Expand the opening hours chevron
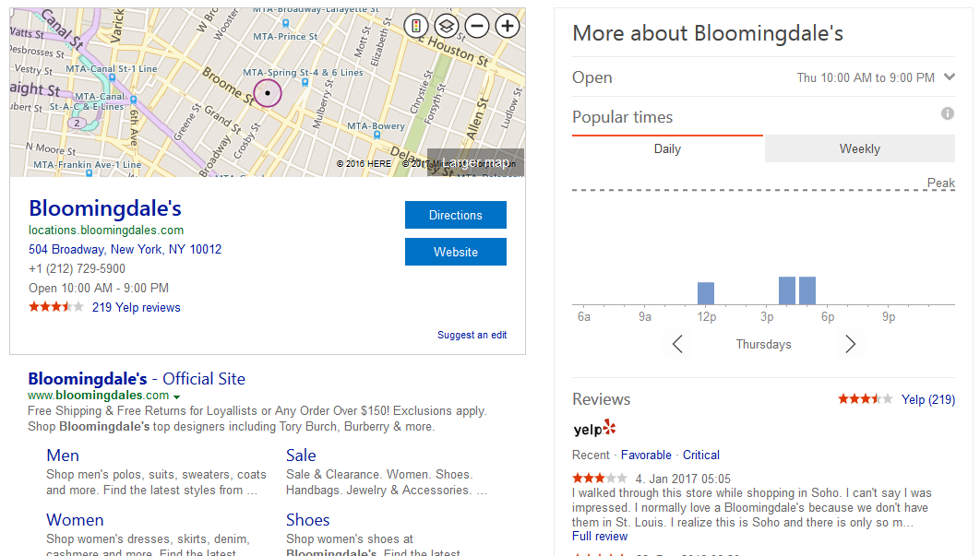This screenshot has height=556, width=980. click(950, 77)
